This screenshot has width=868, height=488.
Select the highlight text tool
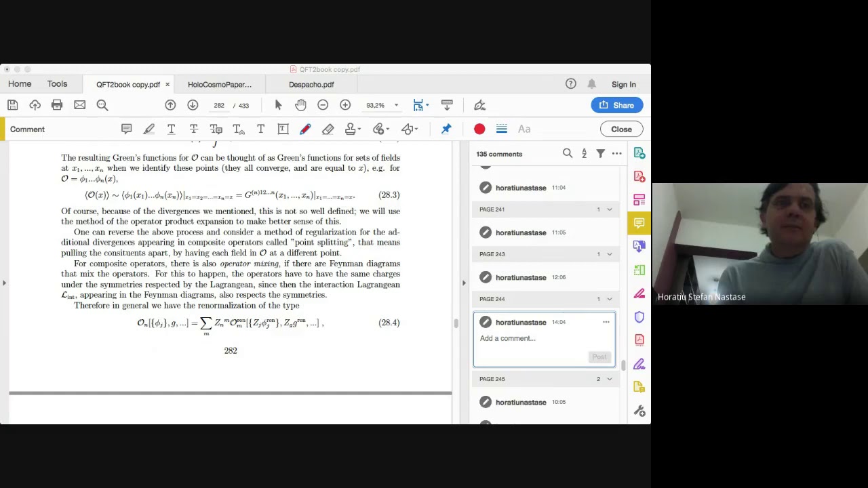(149, 129)
